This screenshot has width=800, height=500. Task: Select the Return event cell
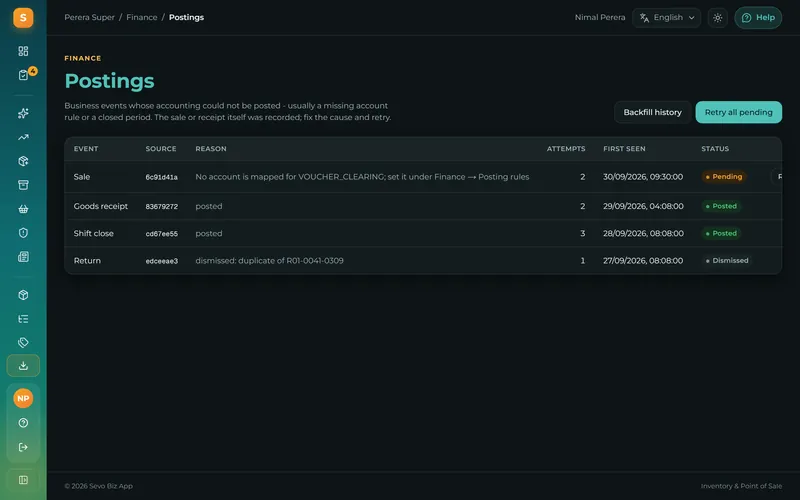pos(87,261)
